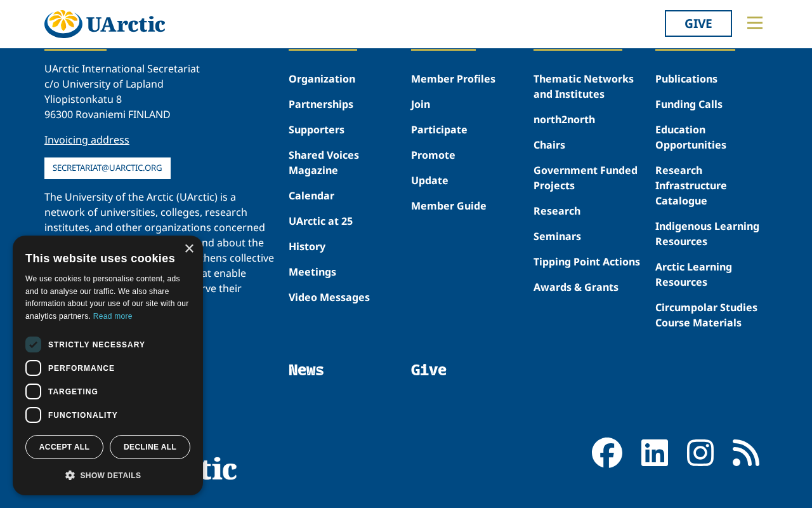812x508 pixels.
Task: Open the Give button in header
Action: pyautogui.click(x=698, y=23)
